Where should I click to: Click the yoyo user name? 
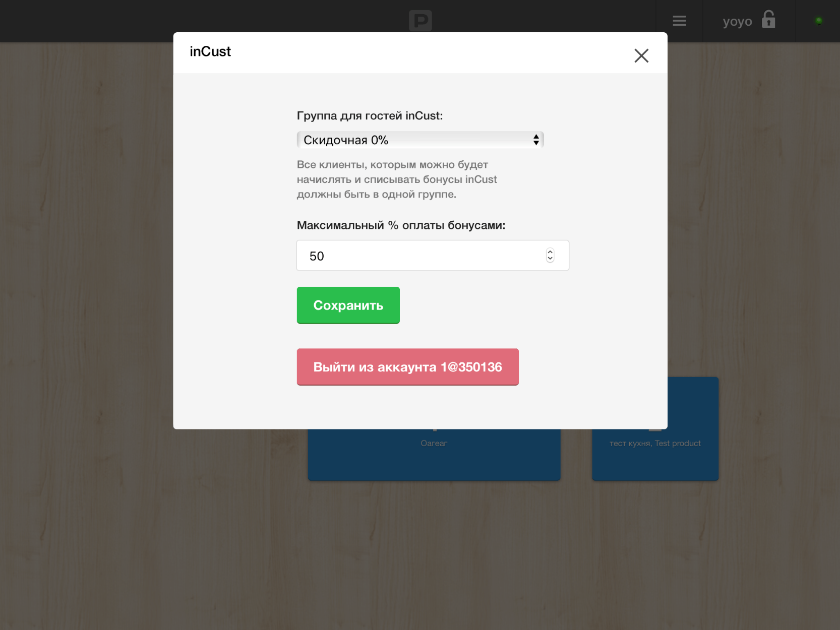coord(737,22)
